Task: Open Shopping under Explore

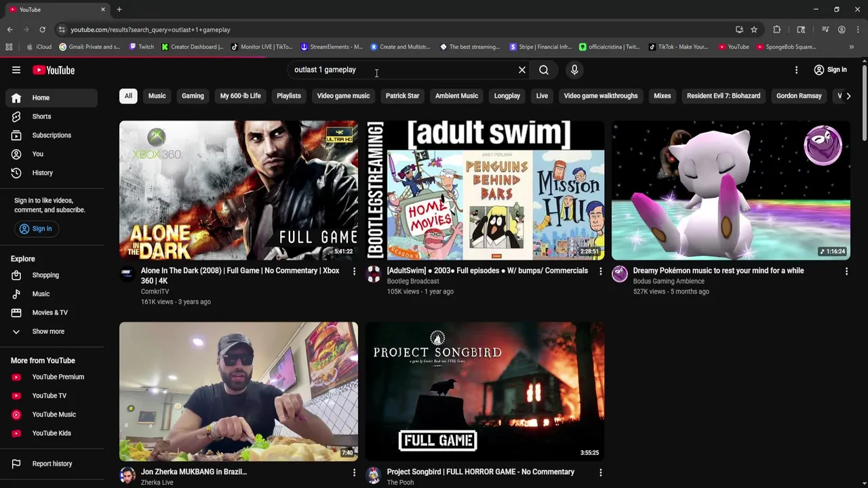Action: pyautogui.click(x=52, y=275)
